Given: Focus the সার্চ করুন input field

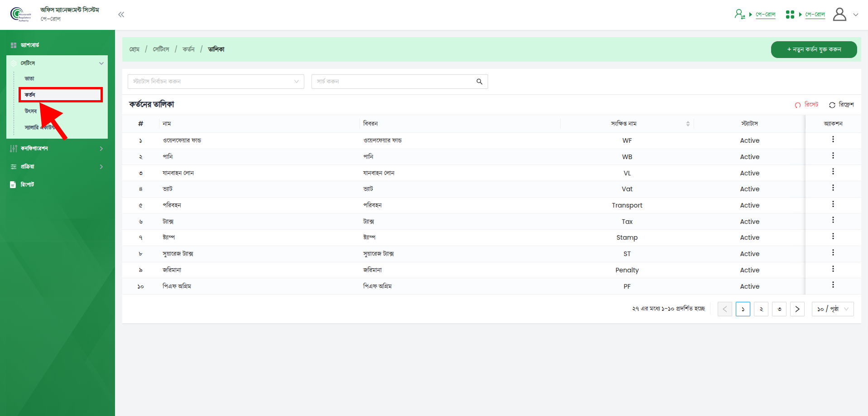Looking at the screenshot, I should point(393,82).
